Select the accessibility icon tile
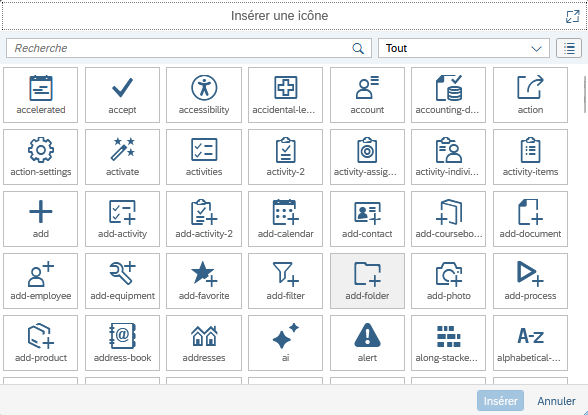Image resolution: width=588 pixels, height=415 pixels. point(204,95)
